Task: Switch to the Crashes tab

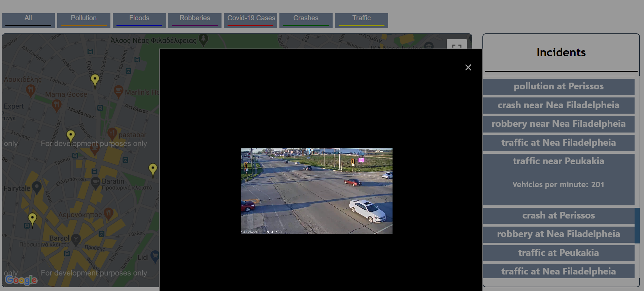Action: (306, 21)
